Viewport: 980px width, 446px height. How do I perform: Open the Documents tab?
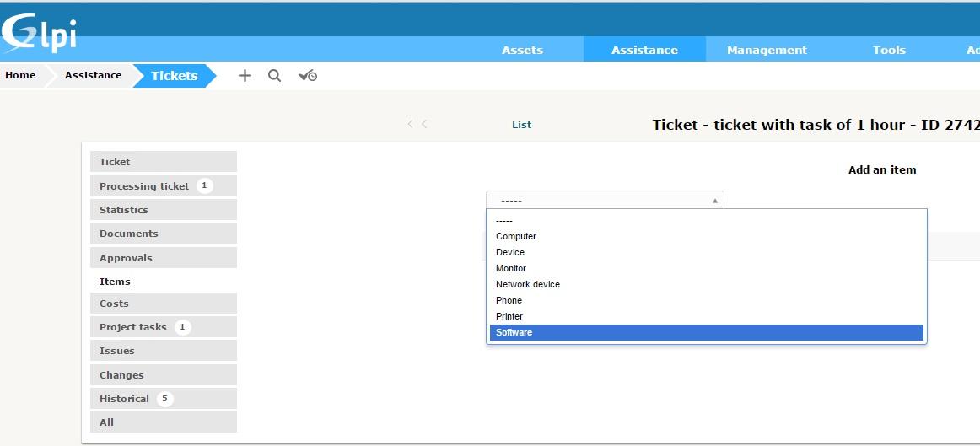(x=164, y=233)
